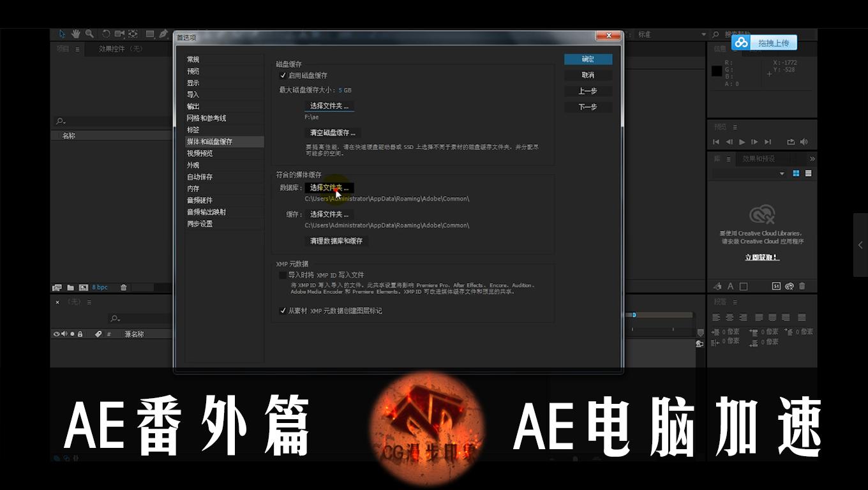Expand hidden panel tabs with double chevron
The image size is (868, 490).
pyautogui.click(x=812, y=158)
